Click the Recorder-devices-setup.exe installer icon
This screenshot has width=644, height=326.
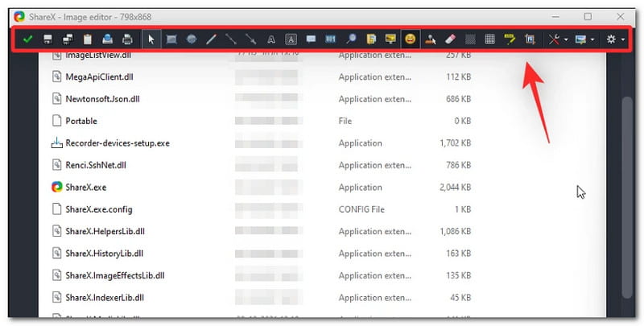[56, 143]
